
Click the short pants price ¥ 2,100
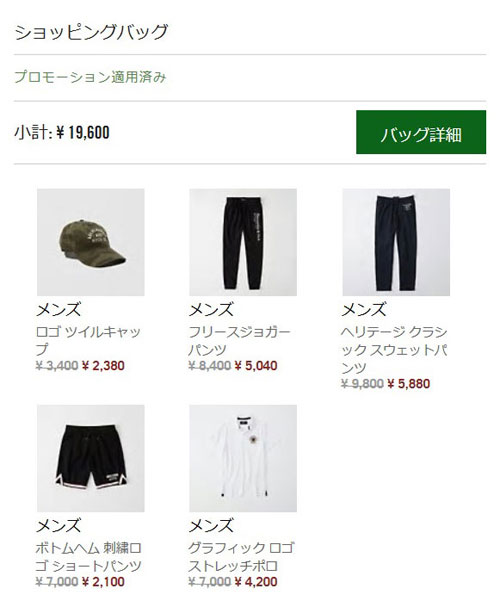coord(103,581)
